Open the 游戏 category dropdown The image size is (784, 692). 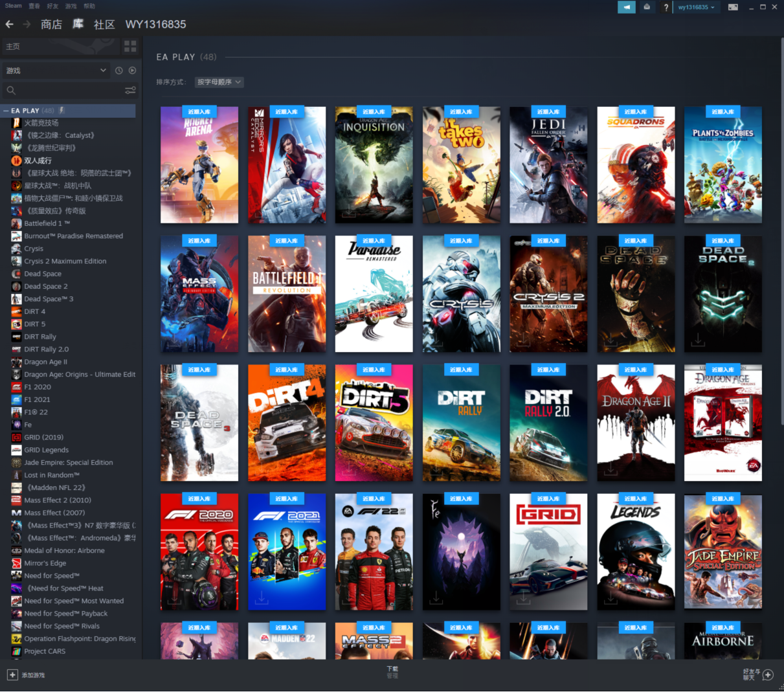coord(56,71)
